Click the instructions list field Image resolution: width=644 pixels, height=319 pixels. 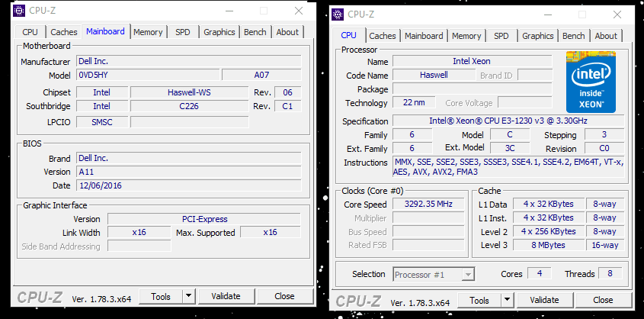tap(508, 167)
